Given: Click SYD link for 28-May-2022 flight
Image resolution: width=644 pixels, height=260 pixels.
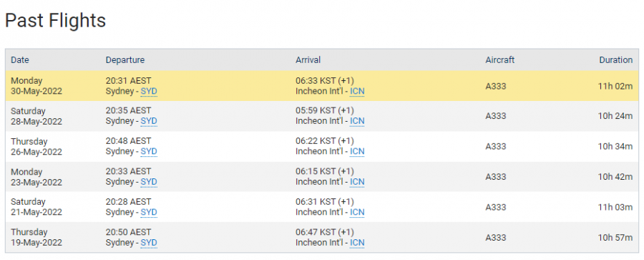Looking at the screenshot, I should coord(149,121).
